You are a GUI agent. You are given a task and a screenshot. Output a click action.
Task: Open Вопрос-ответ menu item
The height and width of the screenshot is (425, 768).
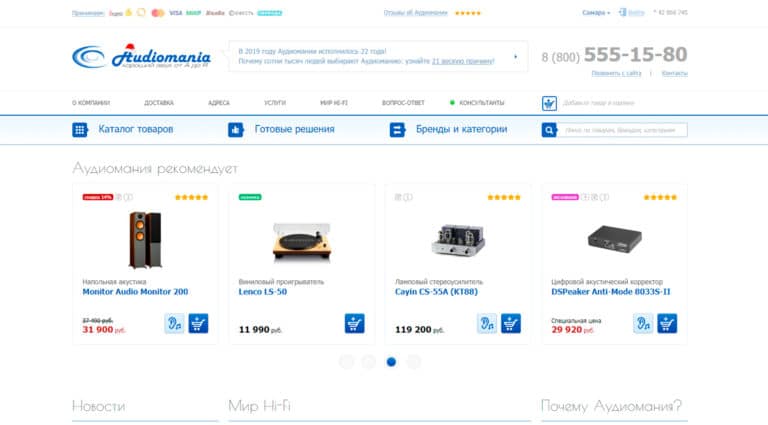point(403,103)
